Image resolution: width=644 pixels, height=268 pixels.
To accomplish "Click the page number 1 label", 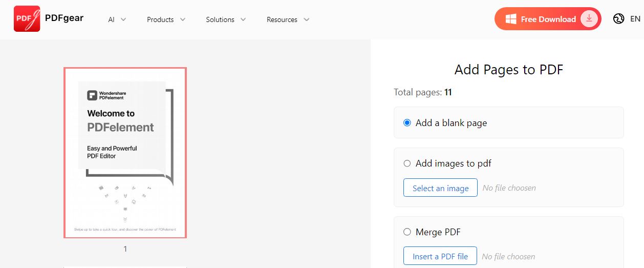I will (x=125, y=249).
